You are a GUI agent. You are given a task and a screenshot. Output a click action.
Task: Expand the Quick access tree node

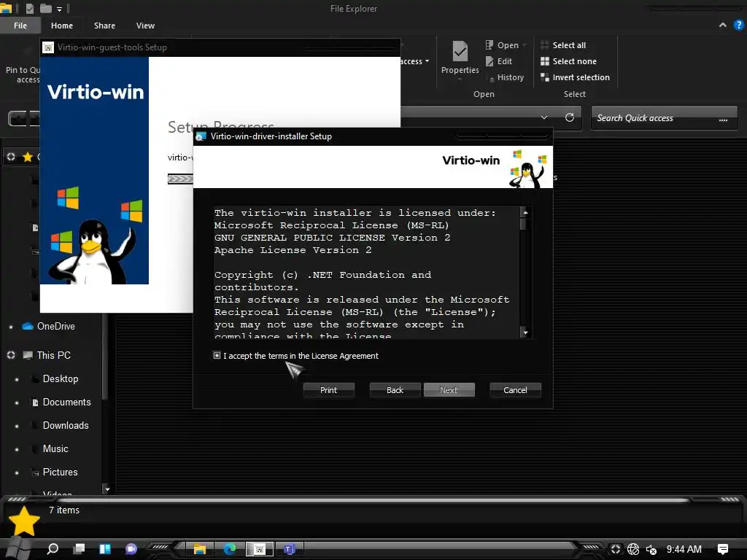(11, 157)
